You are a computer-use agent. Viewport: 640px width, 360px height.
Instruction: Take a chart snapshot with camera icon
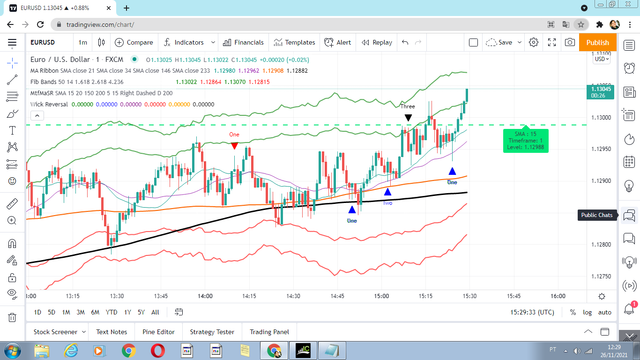click(570, 42)
